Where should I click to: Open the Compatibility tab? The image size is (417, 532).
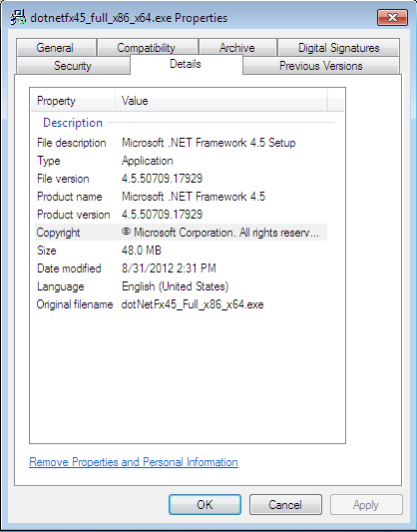tap(147, 48)
